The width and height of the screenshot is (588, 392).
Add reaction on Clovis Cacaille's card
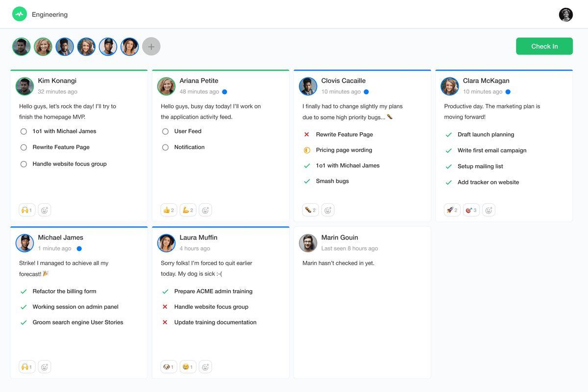pyautogui.click(x=328, y=210)
